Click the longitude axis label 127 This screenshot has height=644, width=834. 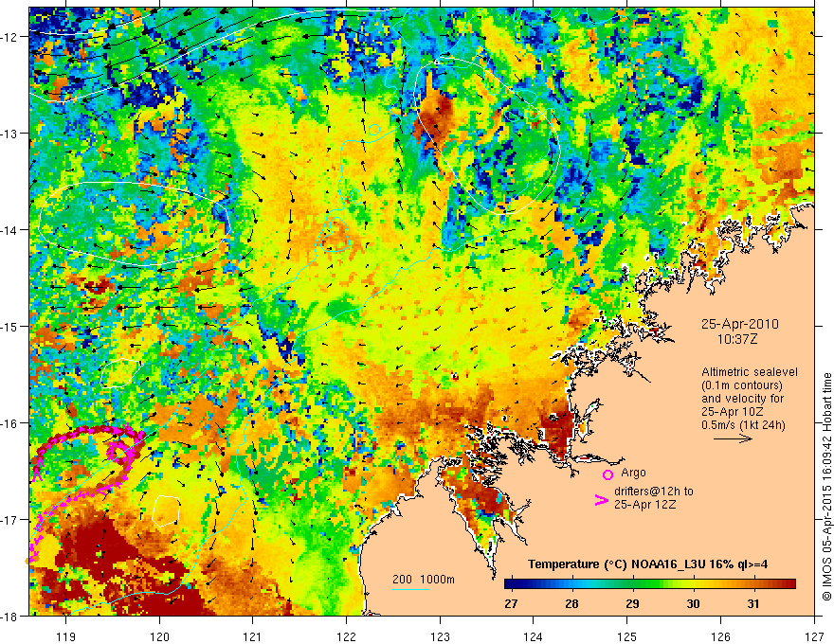(x=814, y=636)
